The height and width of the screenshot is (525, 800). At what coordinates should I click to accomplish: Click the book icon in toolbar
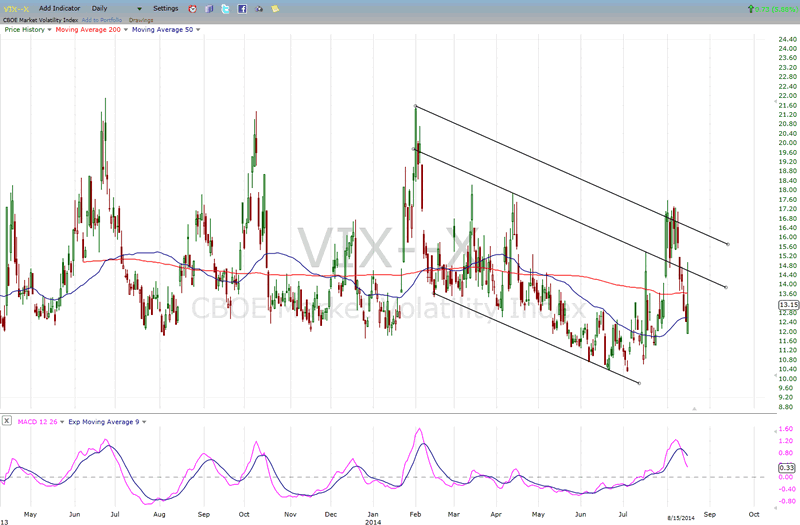click(x=208, y=8)
